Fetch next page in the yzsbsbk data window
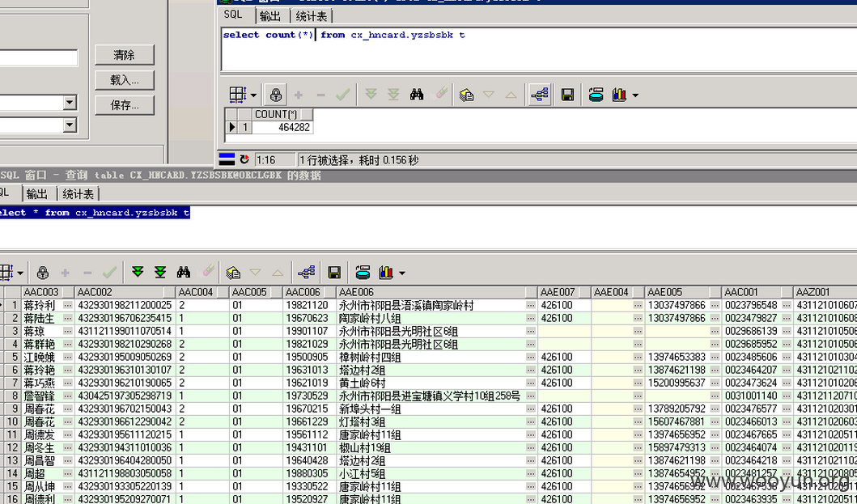Viewport: 857px width, 504px height. point(138,272)
